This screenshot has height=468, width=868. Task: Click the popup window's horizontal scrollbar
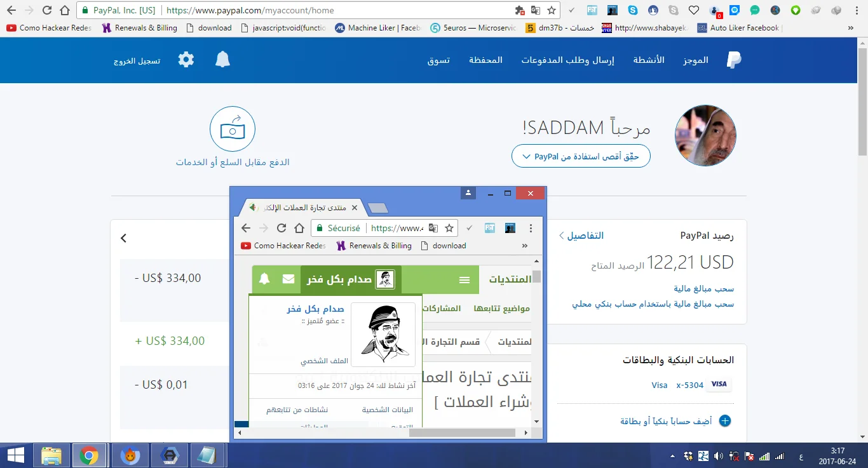[462, 432]
